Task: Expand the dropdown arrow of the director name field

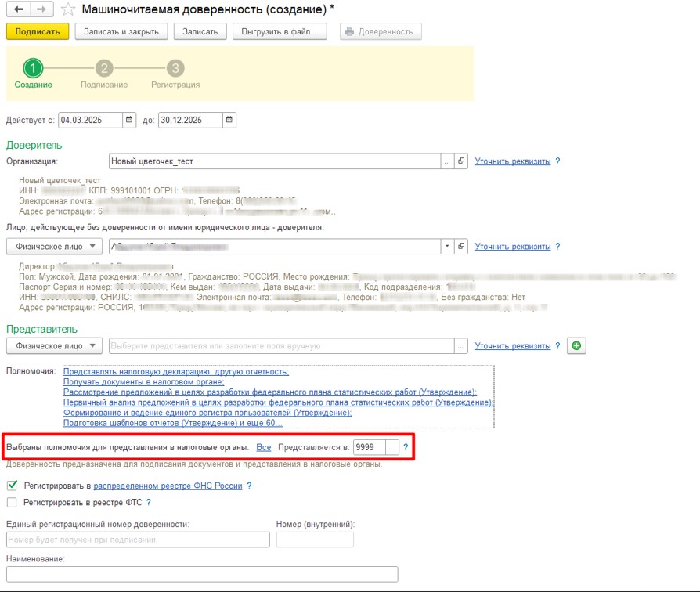Action: coord(447,246)
